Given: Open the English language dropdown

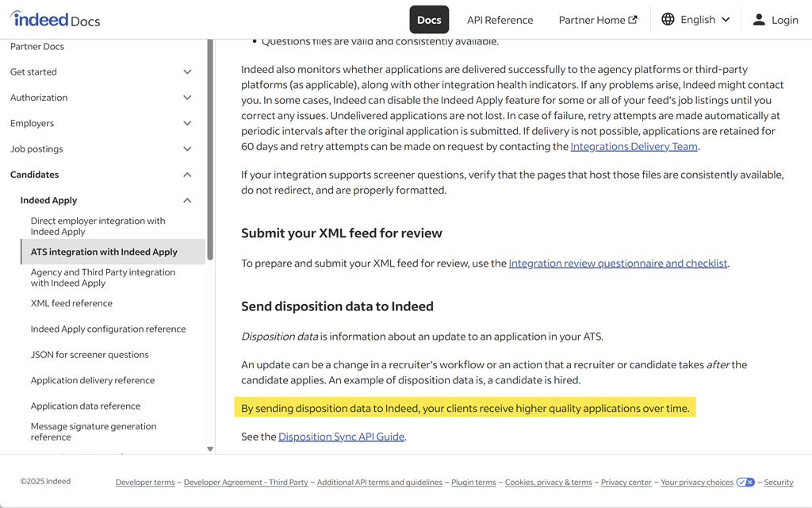Looking at the screenshot, I should pyautogui.click(x=696, y=19).
